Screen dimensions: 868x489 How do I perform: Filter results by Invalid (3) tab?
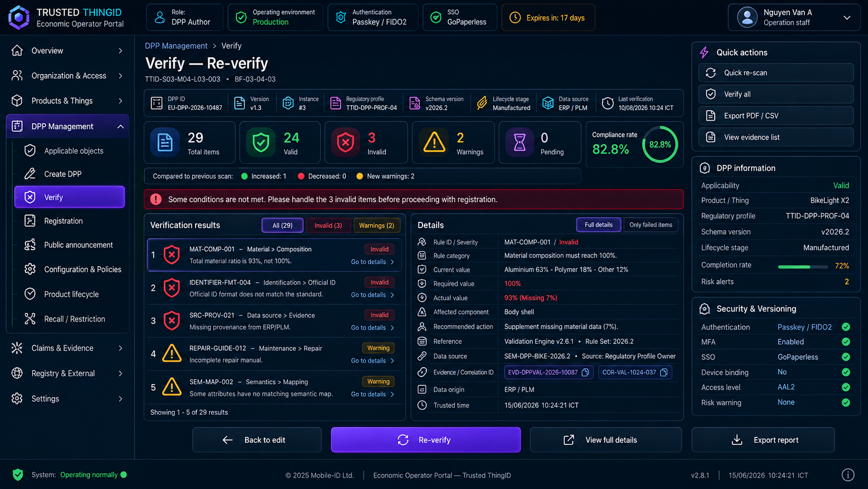328,226
